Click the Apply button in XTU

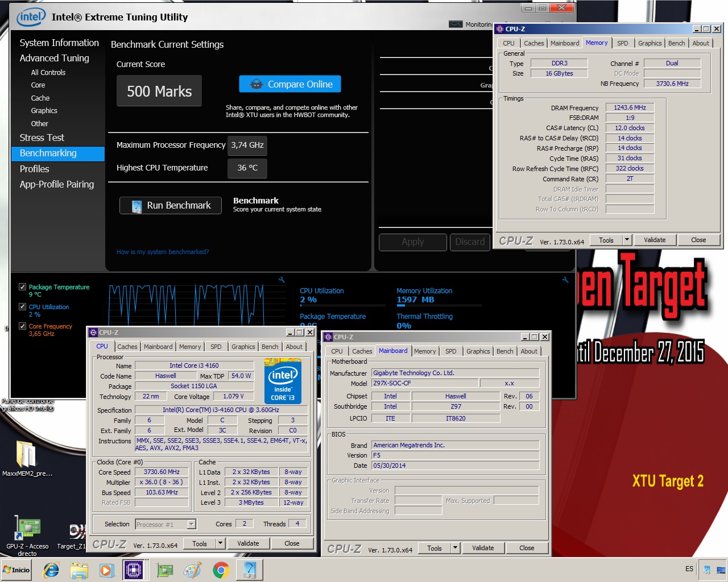tap(413, 242)
